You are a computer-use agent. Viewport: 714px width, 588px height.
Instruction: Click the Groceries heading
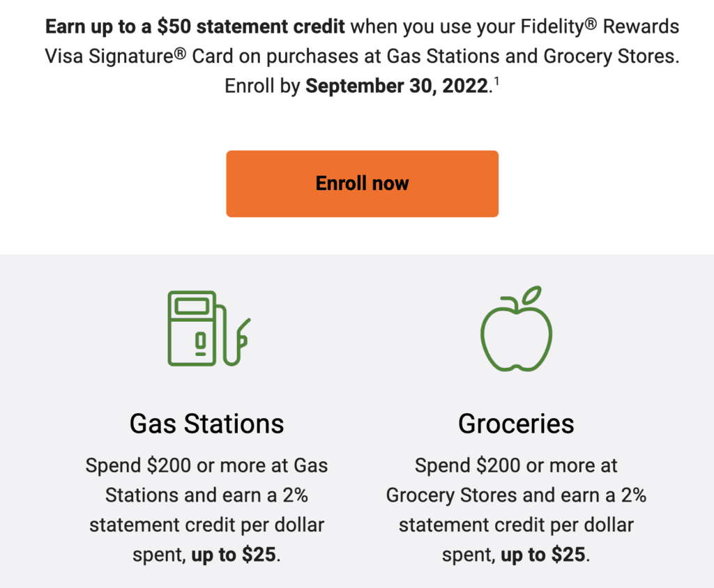tap(516, 424)
